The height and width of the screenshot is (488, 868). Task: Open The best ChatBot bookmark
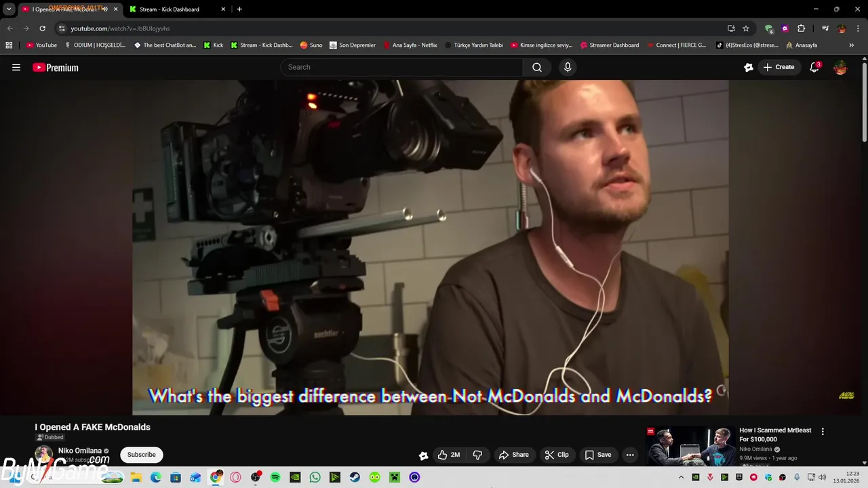(x=165, y=45)
